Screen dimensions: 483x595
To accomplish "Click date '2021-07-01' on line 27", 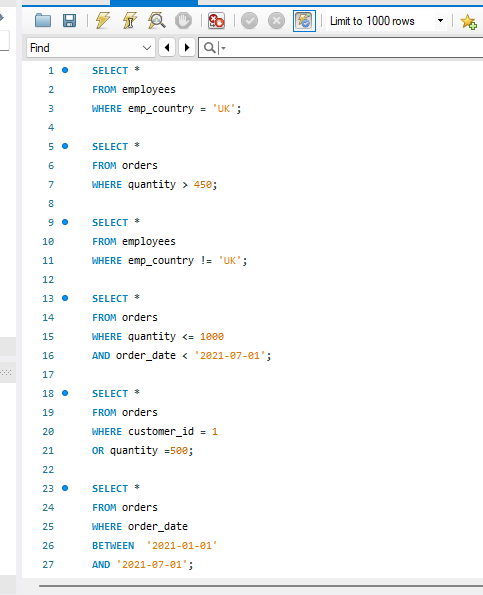I will coord(152,564).
